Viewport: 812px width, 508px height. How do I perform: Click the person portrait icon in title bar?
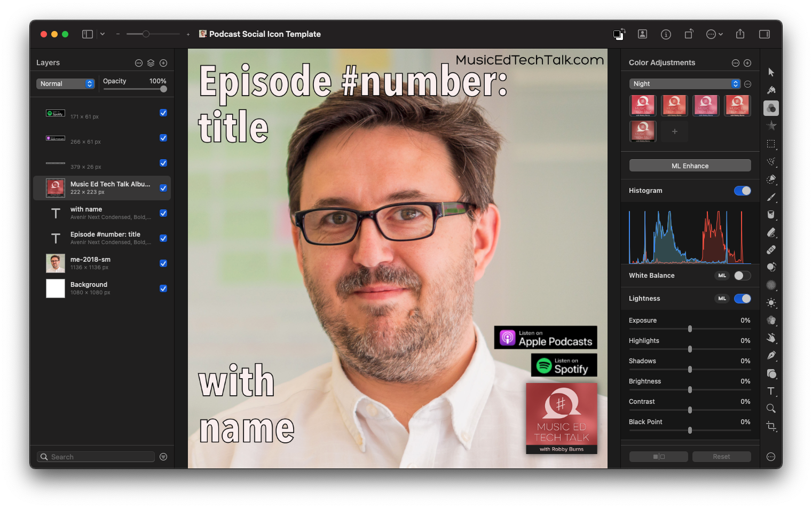pos(643,34)
